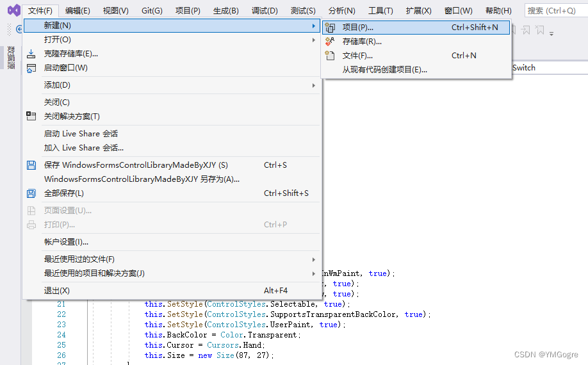Choose 从现有代码创建项目(E)...
The image size is (588, 365).
coord(416,70)
